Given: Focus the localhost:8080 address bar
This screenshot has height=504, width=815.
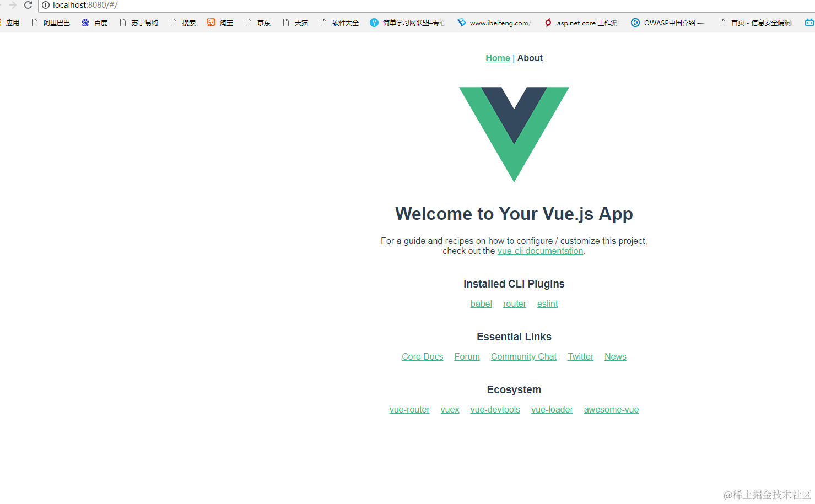Looking at the screenshot, I should tap(386, 5).
